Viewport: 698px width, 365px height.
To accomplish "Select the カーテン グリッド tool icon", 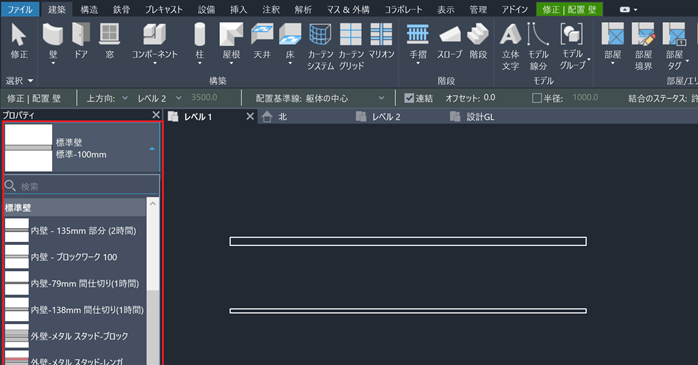I will click(351, 35).
